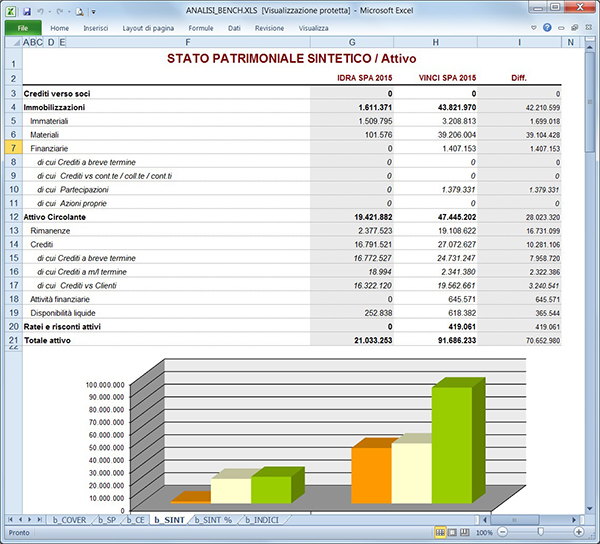Click the Select All corner button
The height and width of the screenshot is (544, 600).
[15, 42]
